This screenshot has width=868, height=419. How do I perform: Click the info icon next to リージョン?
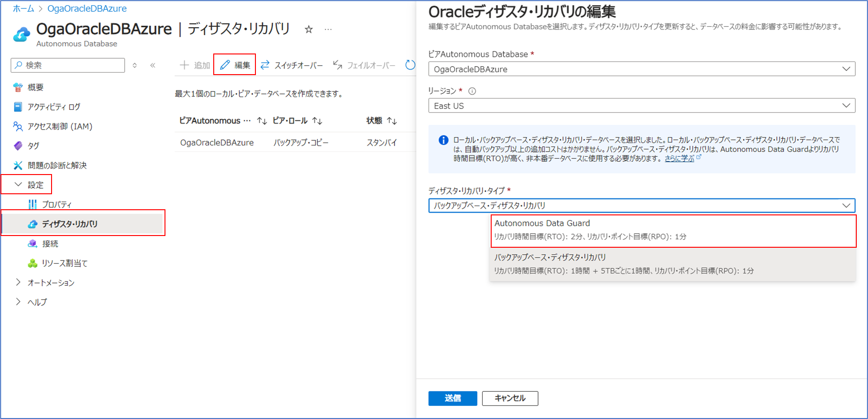click(472, 91)
